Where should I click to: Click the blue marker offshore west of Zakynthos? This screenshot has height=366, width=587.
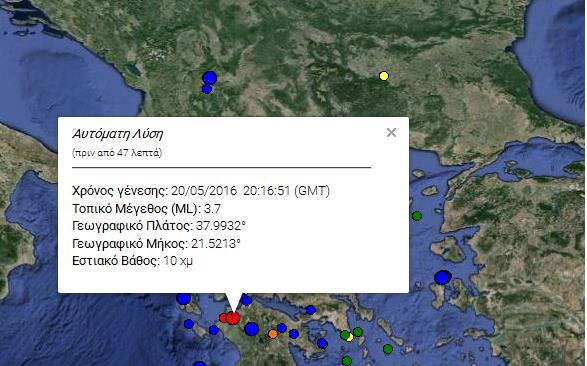pyautogui.click(x=189, y=324)
